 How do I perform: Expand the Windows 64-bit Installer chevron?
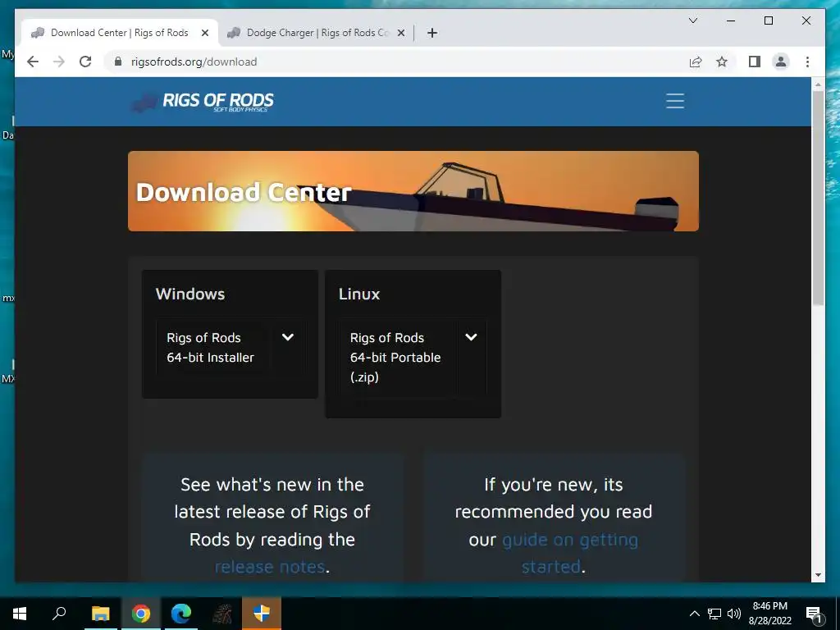[x=288, y=337]
